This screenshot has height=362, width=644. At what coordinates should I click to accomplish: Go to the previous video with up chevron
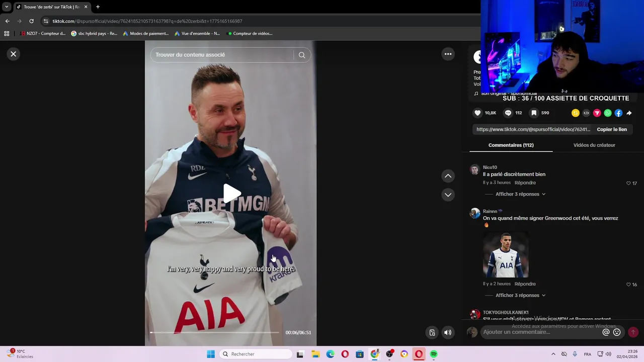[448, 176]
